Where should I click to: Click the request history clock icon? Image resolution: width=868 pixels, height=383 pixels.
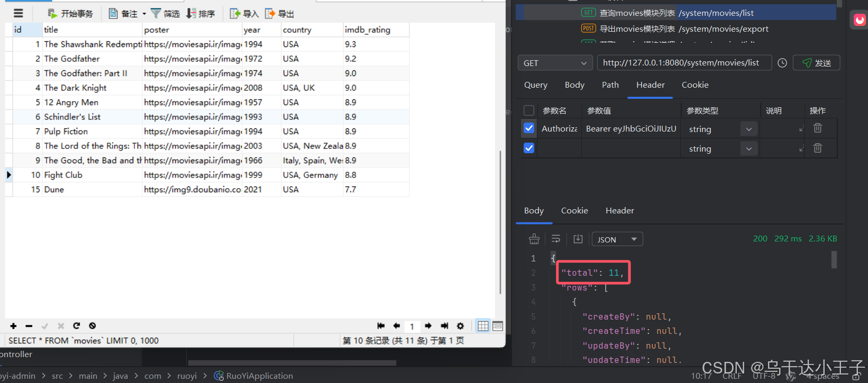tap(782, 63)
